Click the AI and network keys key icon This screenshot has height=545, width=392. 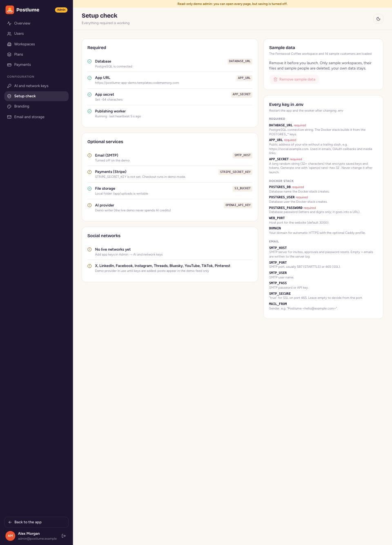coord(9,86)
